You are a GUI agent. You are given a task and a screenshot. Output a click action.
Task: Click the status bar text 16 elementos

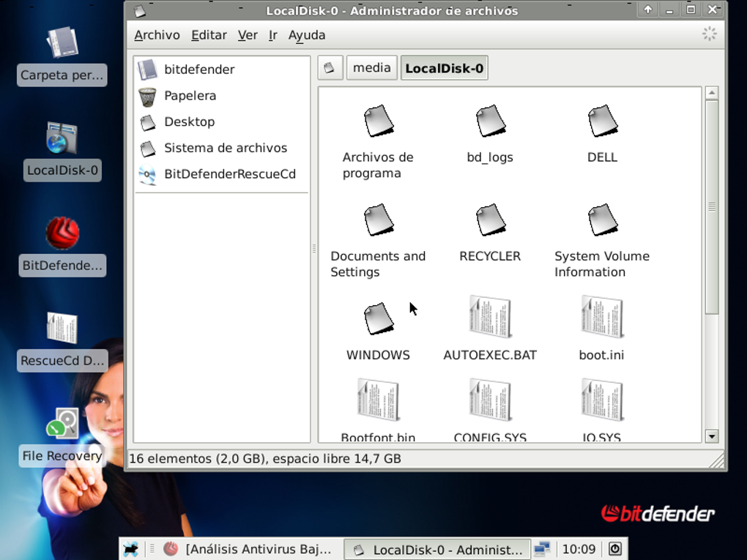pos(265,458)
